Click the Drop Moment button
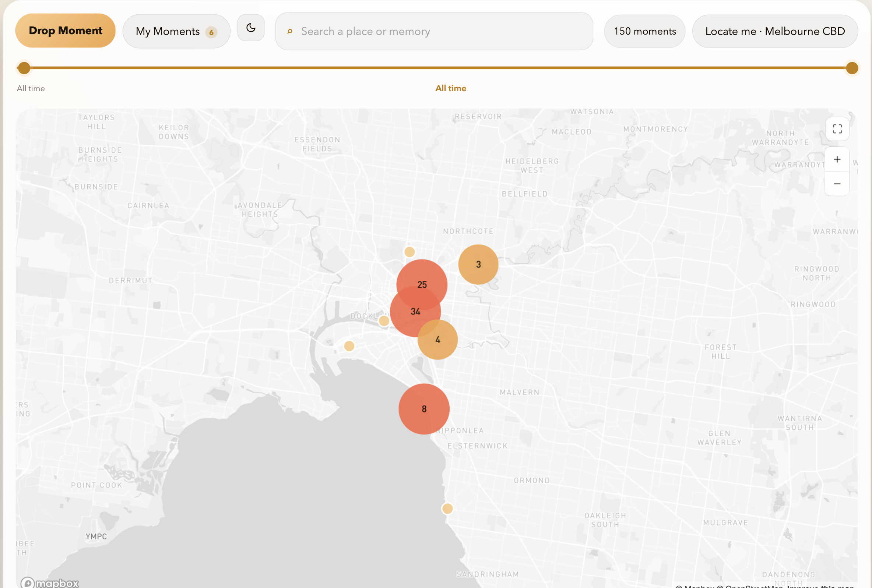This screenshot has width=872, height=588. tap(65, 31)
